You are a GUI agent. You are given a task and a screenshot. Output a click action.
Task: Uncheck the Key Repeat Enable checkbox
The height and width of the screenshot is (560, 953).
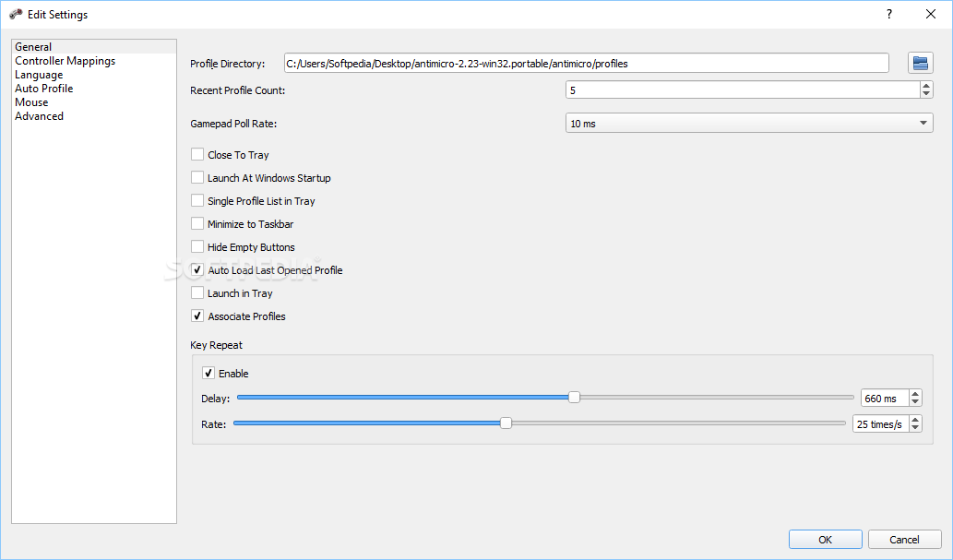pyautogui.click(x=208, y=374)
